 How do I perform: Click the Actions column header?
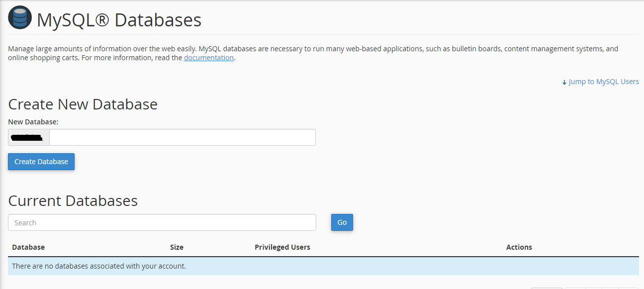point(519,247)
